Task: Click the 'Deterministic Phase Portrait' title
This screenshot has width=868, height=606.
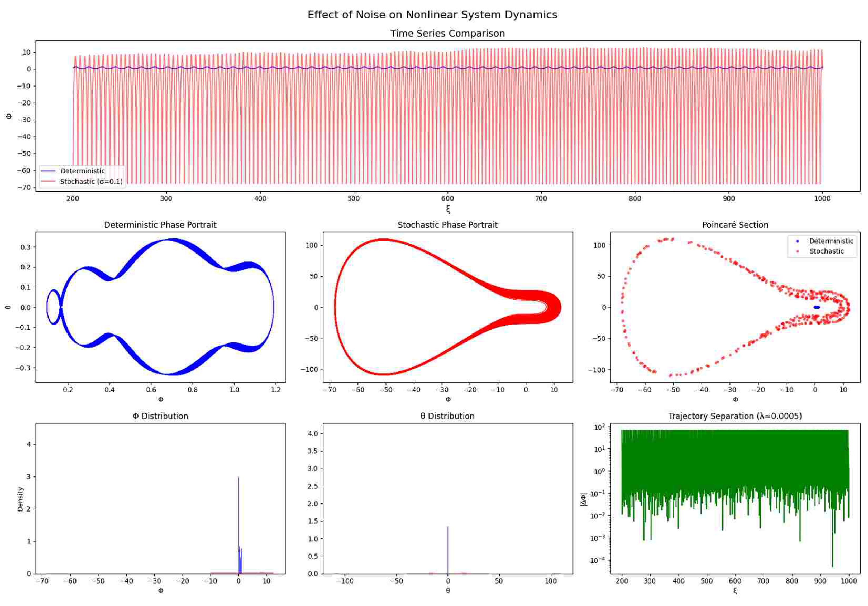Action: (x=160, y=225)
